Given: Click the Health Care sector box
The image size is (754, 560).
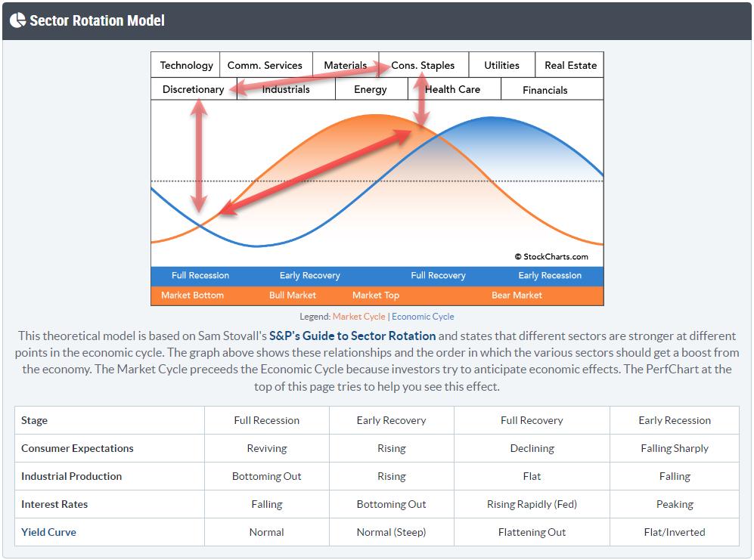Looking at the screenshot, I should coord(452,89).
